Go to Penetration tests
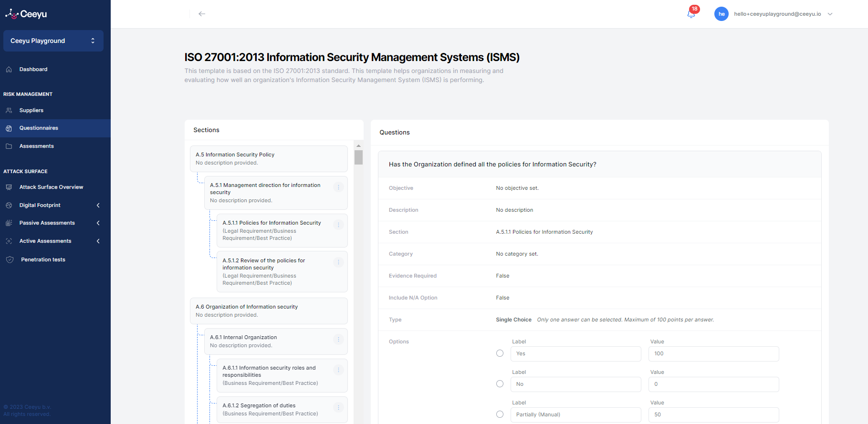This screenshot has height=424, width=868. click(x=43, y=259)
